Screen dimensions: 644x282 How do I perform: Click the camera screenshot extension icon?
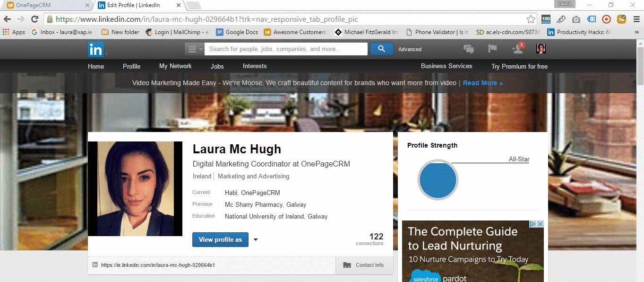click(576, 19)
